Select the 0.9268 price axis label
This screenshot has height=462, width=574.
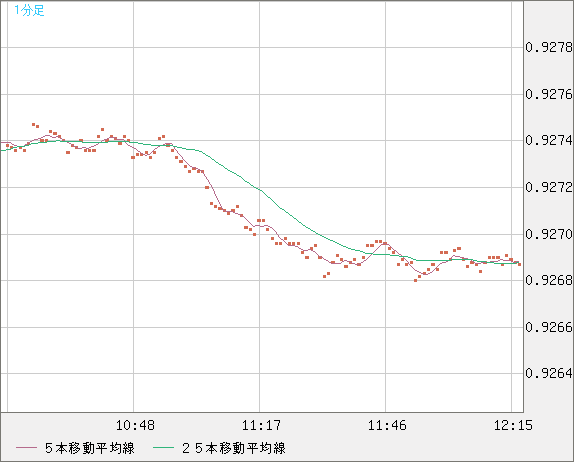point(549,280)
